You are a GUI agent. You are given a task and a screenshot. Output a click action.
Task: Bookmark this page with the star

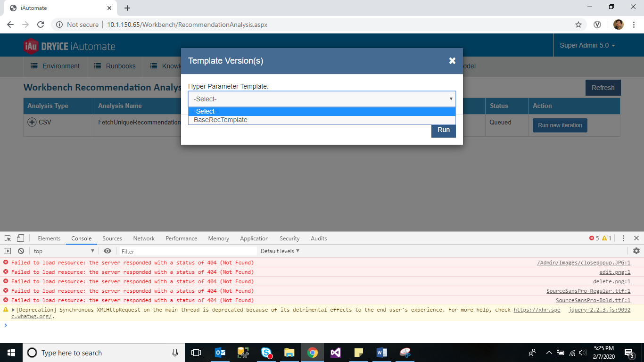click(578, 25)
